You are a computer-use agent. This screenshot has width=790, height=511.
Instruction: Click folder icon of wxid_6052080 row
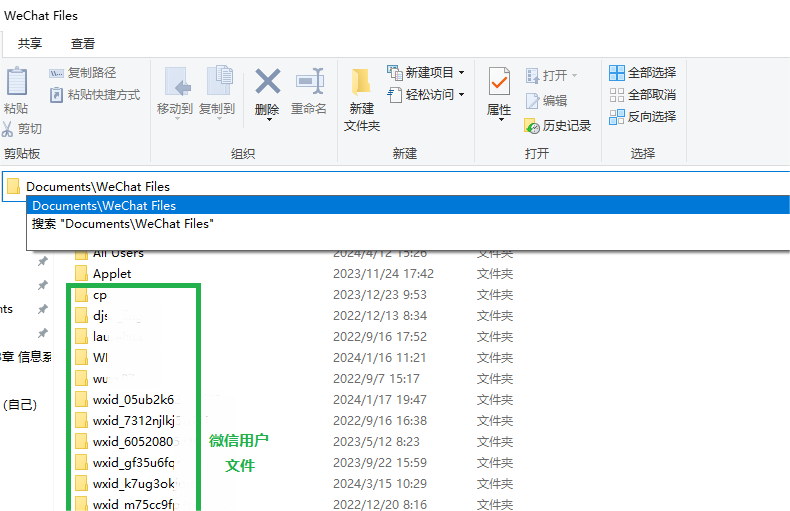pyautogui.click(x=81, y=441)
